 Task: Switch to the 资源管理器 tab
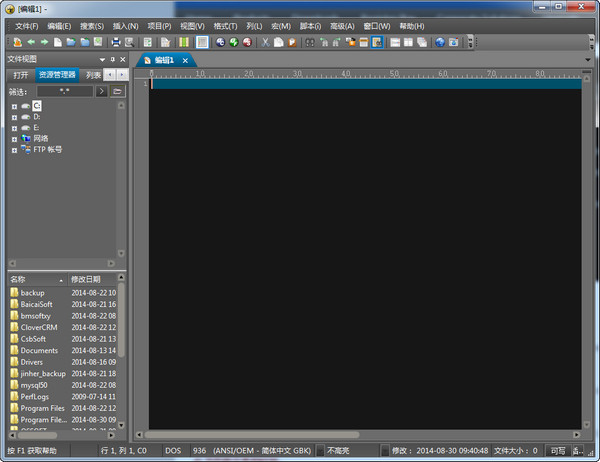[57, 75]
